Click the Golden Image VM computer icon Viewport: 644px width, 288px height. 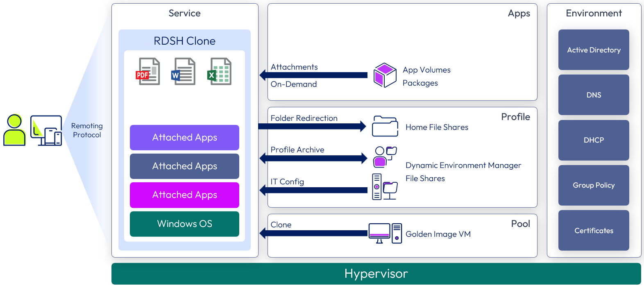coord(385,233)
